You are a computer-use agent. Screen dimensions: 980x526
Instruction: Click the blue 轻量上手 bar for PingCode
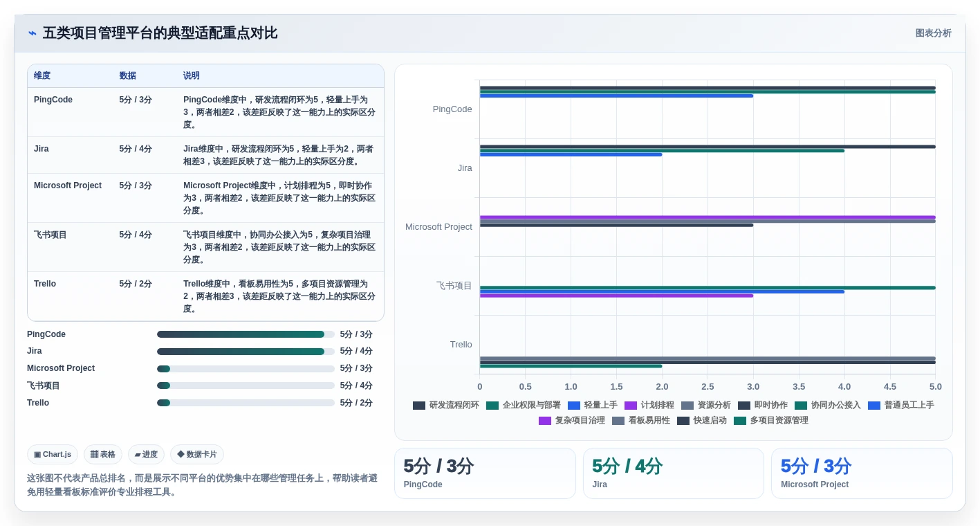(x=616, y=96)
